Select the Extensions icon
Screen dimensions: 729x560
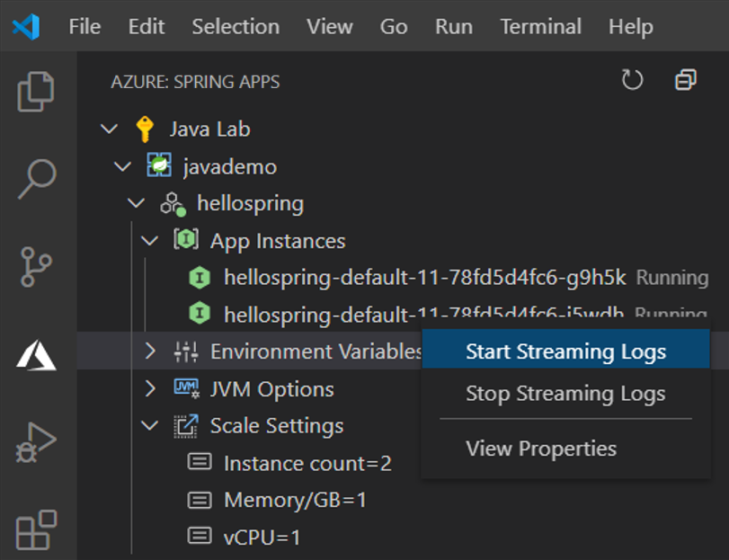click(x=35, y=531)
